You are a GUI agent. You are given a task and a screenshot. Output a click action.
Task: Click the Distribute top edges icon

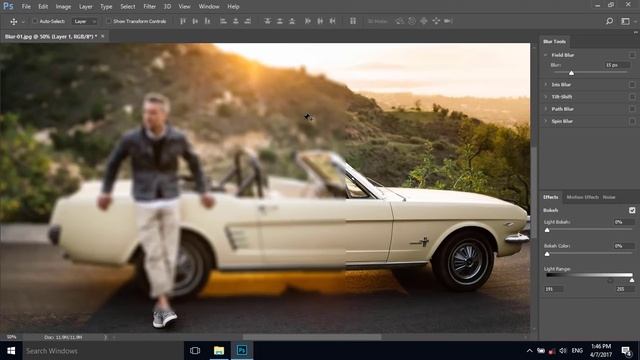[267, 21]
